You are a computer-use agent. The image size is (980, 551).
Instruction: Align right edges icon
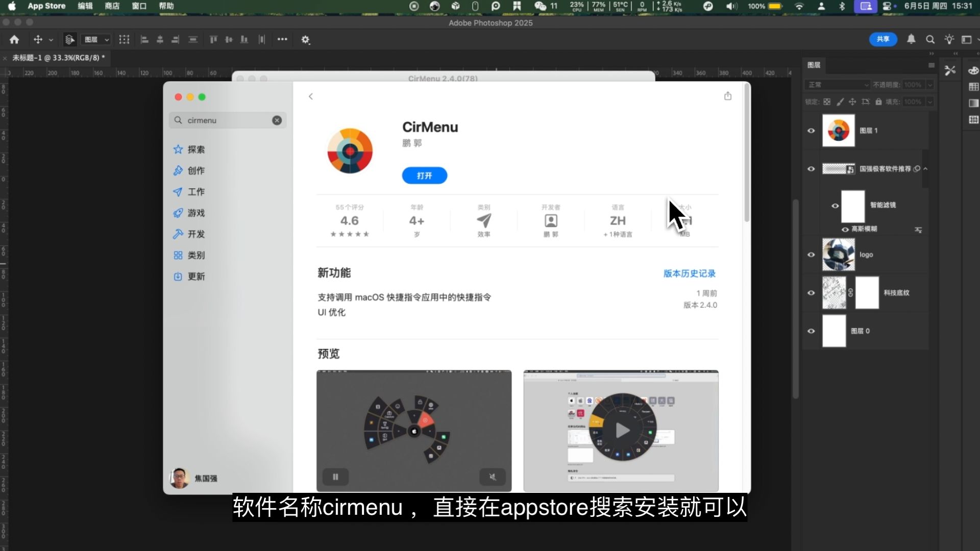pos(175,39)
